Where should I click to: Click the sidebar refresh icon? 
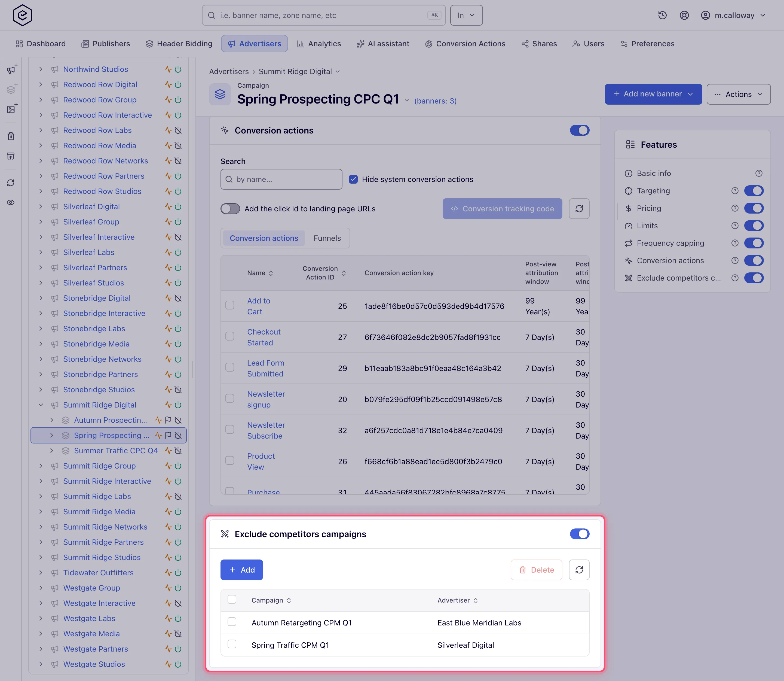(11, 183)
